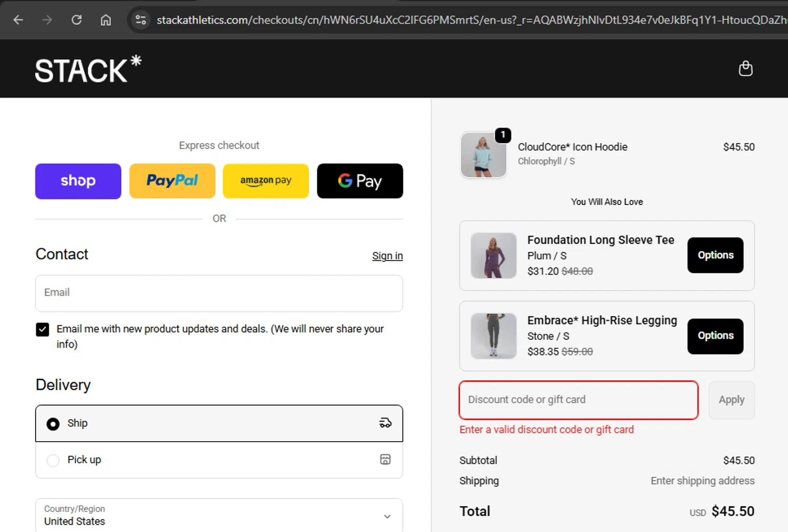
Task: Pay with Shop Pay button
Action: [78, 181]
